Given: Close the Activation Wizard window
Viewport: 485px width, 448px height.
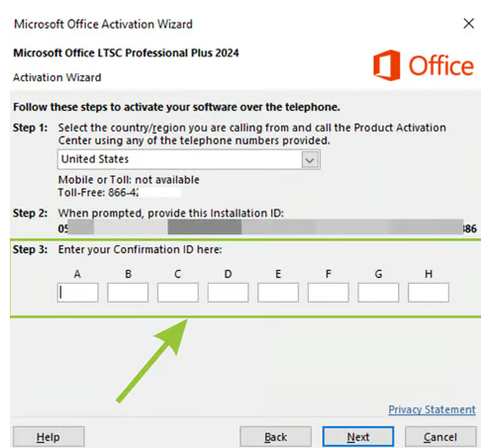Looking at the screenshot, I should coord(468,24).
